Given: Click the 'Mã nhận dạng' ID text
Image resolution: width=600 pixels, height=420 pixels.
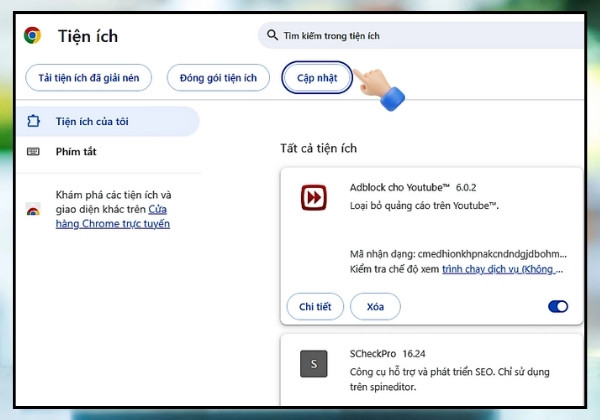Looking at the screenshot, I should click(x=458, y=254).
